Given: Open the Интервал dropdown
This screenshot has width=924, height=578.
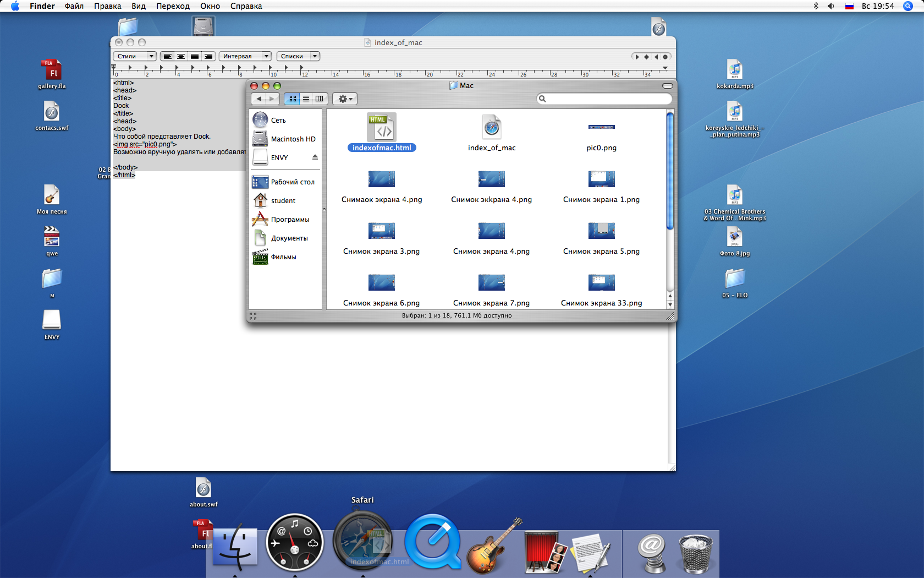Looking at the screenshot, I should click(x=245, y=56).
